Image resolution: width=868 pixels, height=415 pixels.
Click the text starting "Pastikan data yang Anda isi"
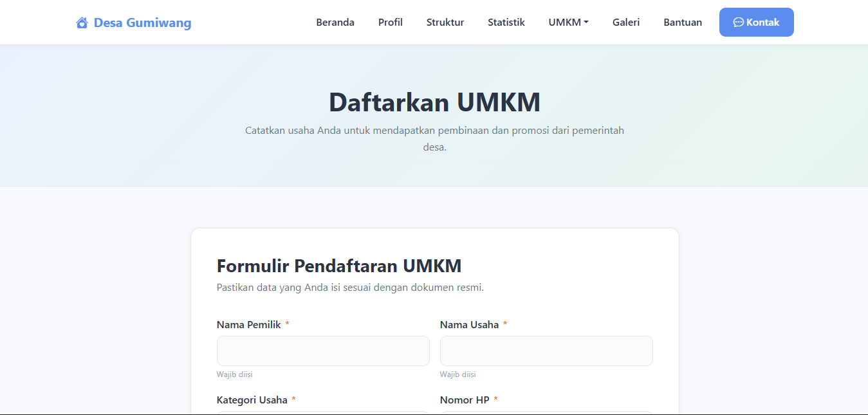pyautogui.click(x=350, y=288)
